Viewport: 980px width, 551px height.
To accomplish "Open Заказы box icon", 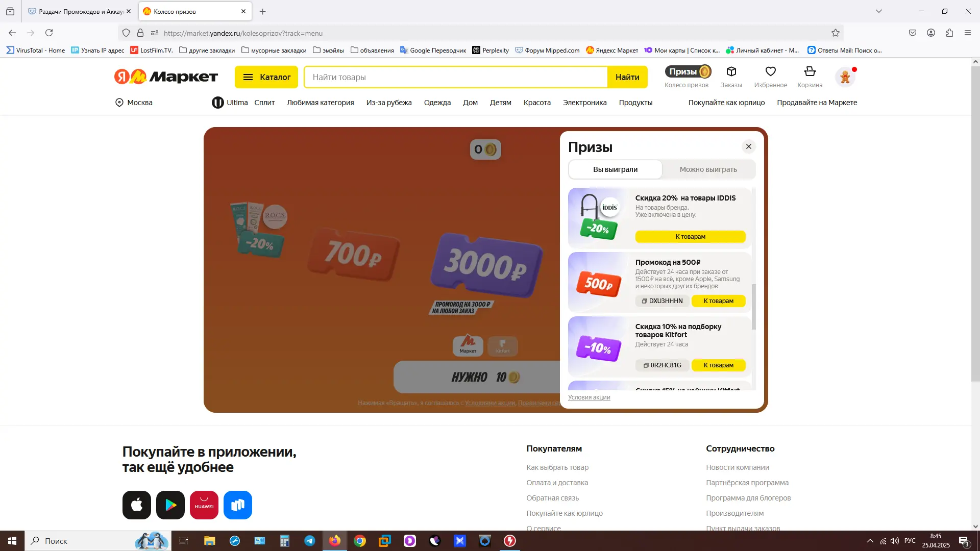I will click(x=731, y=77).
